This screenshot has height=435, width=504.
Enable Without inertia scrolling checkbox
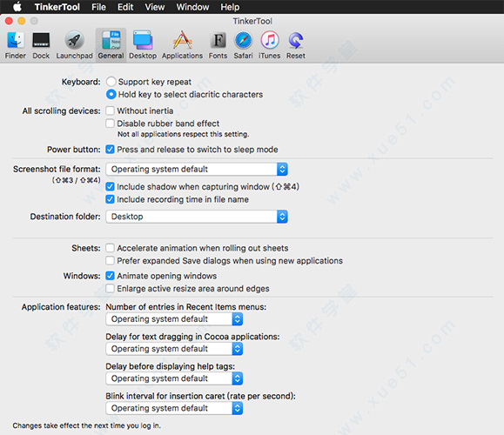coord(110,110)
